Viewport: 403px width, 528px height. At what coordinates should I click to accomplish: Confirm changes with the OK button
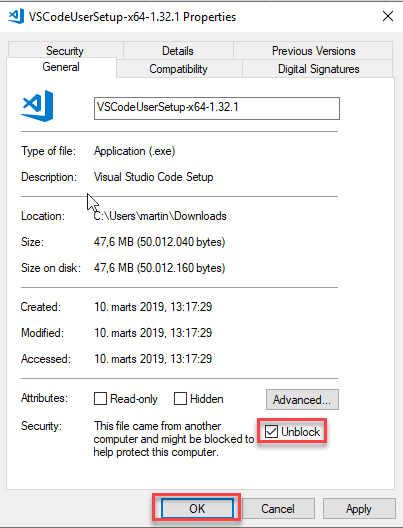(x=197, y=508)
